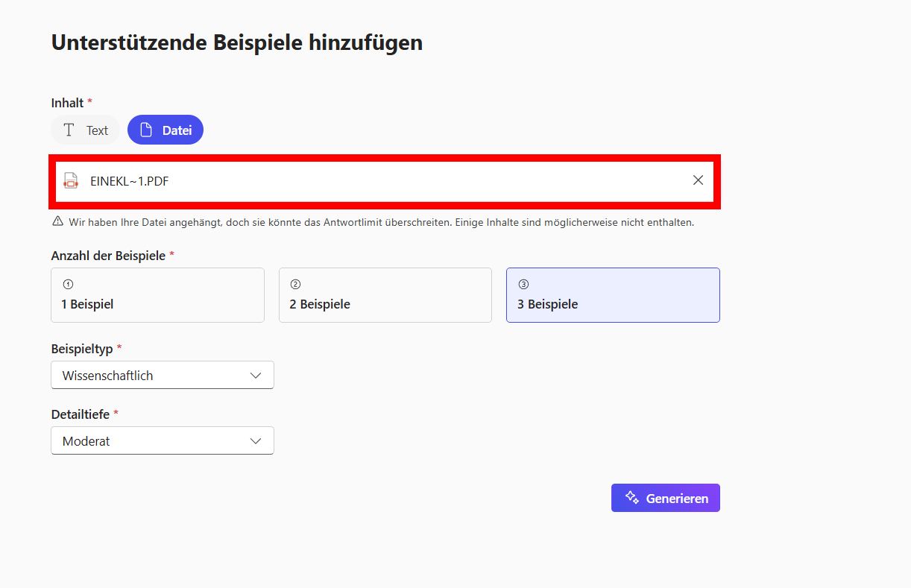This screenshot has width=911, height=588.
Task: Switch to the Text content tab
Action: [x=86, y=130]
